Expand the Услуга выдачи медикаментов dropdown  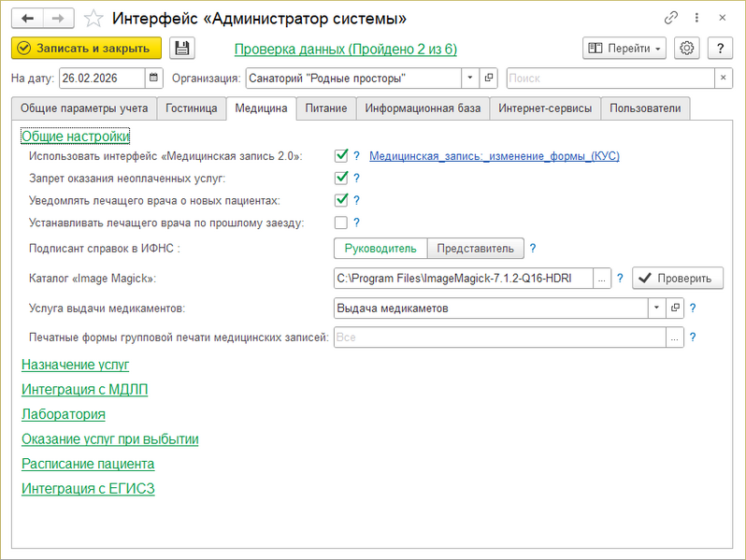click(x=656, y=309)
